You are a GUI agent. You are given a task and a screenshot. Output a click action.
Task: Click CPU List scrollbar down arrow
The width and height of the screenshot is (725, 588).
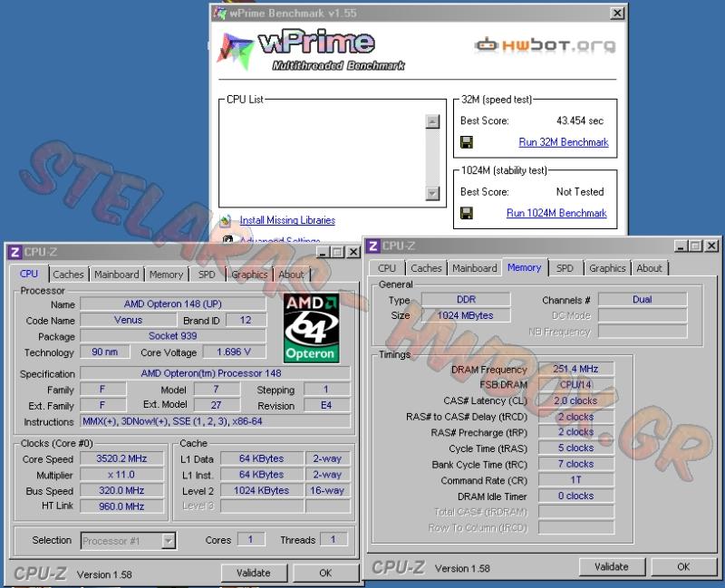coord(432,193)
